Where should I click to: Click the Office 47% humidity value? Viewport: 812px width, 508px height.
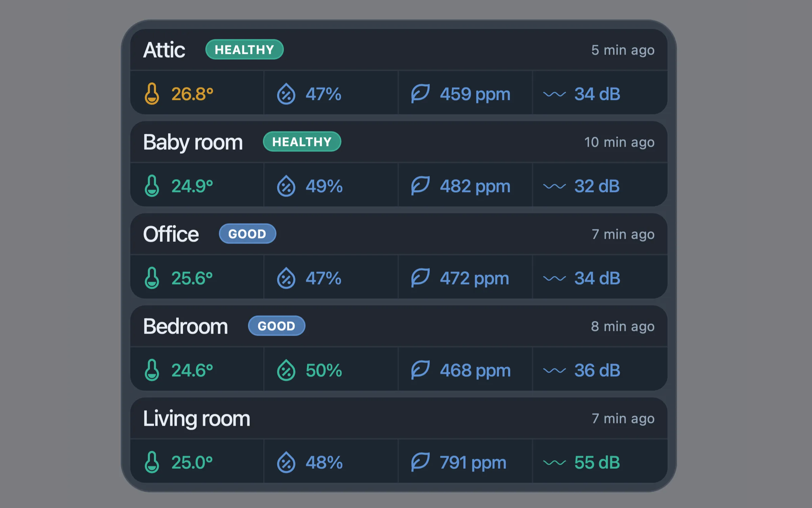coord(323,278)
